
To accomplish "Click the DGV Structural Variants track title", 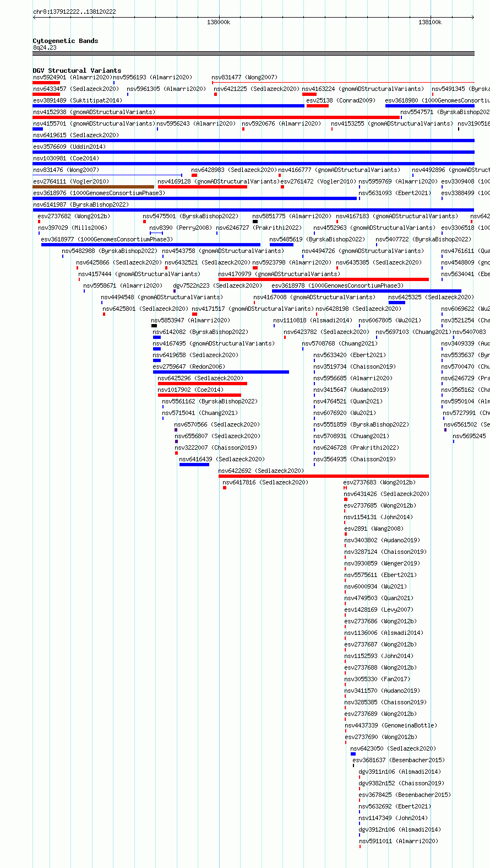I will (x=77, y=71).
